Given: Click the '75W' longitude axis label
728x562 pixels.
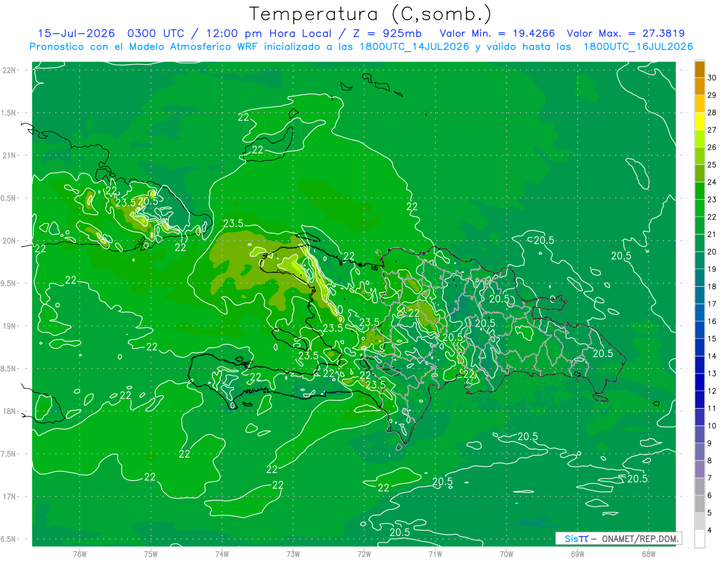Looking at the screenshot, I should pyautogui.click(x=150, y=554).
